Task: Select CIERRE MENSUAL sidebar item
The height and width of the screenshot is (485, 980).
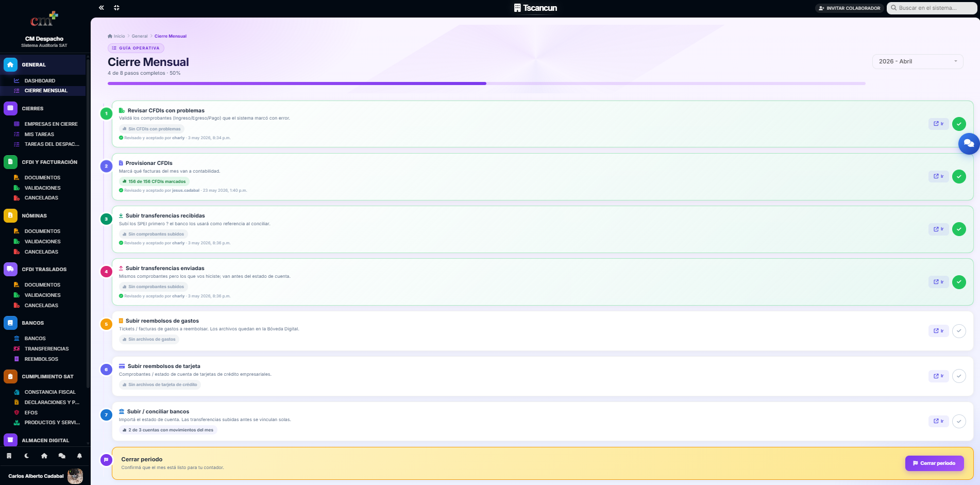Action: click(x=43, y=91)
